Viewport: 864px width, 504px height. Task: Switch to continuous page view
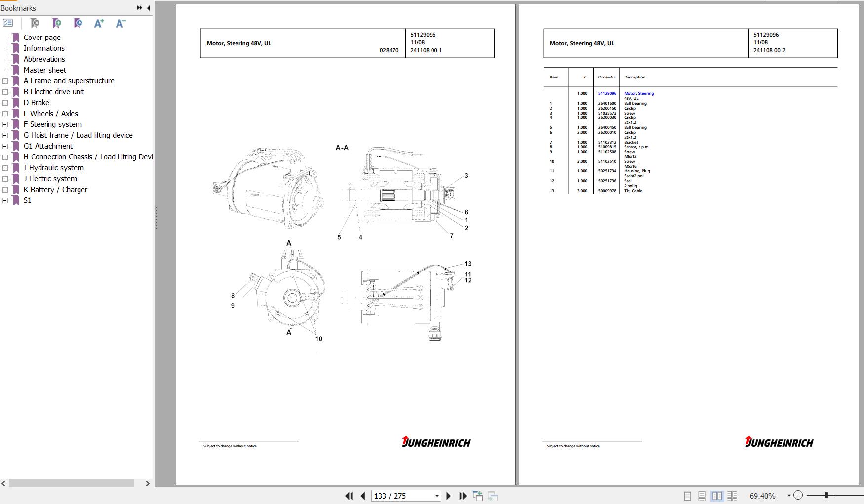pos(702,496)
